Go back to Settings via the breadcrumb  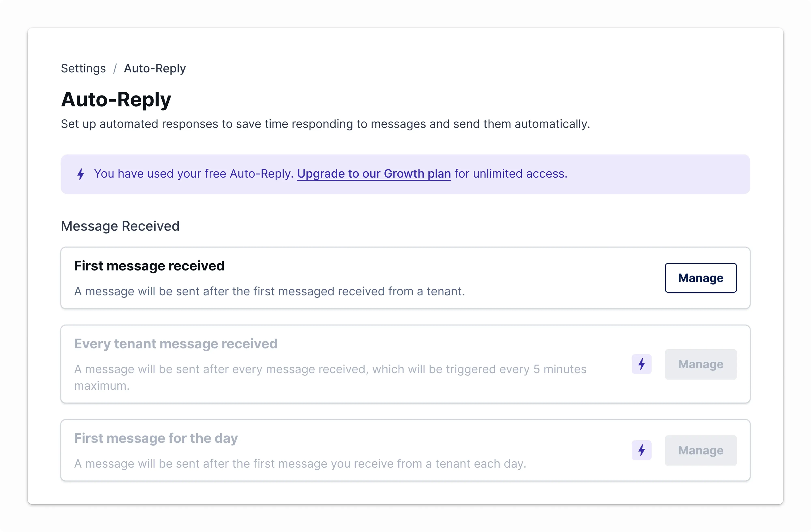pos(83,69)
